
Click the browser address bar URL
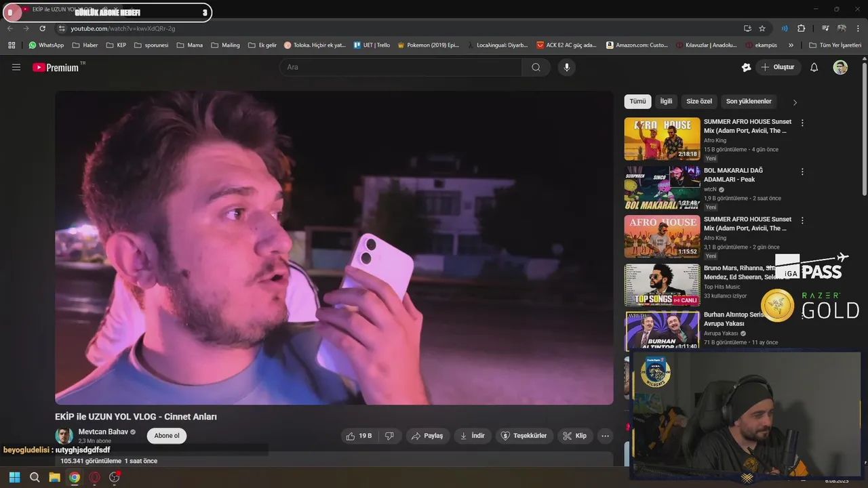123,28
